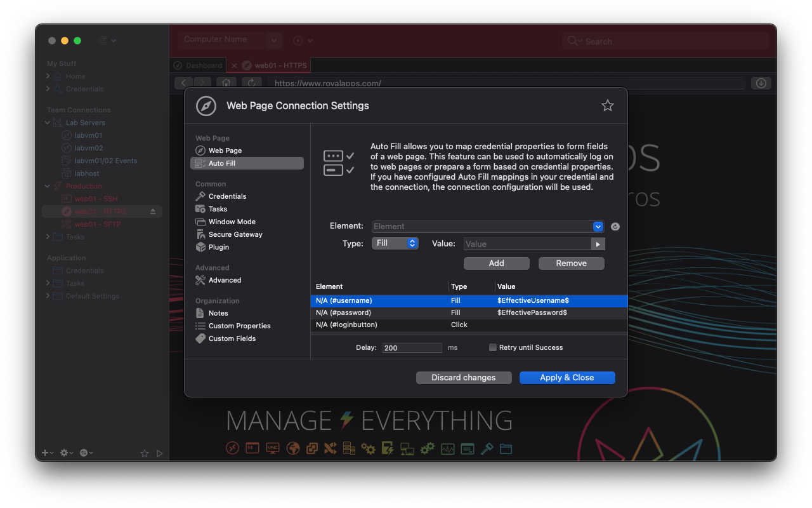Click the Credentials key icon in settings sidebar
The width and height of the screenshot is (812, 508).
coord(200,196)
